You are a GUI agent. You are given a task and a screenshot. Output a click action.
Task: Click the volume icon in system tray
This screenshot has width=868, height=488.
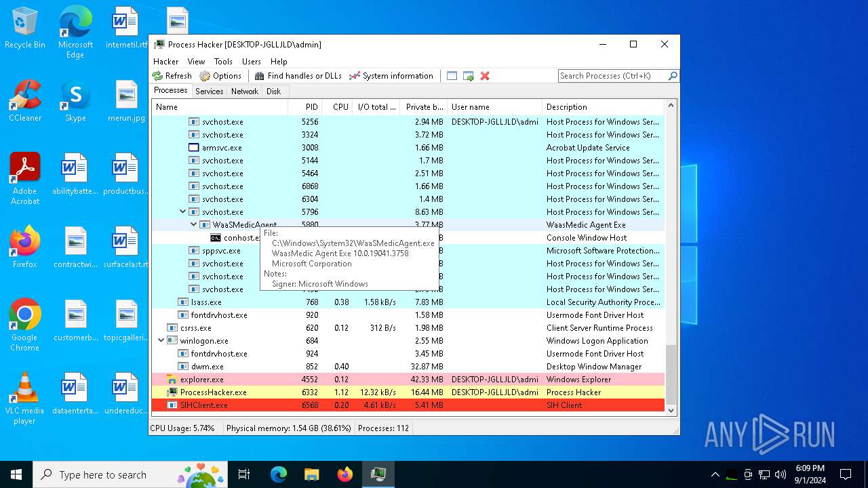pyautogui.click(x=780, y=474)
